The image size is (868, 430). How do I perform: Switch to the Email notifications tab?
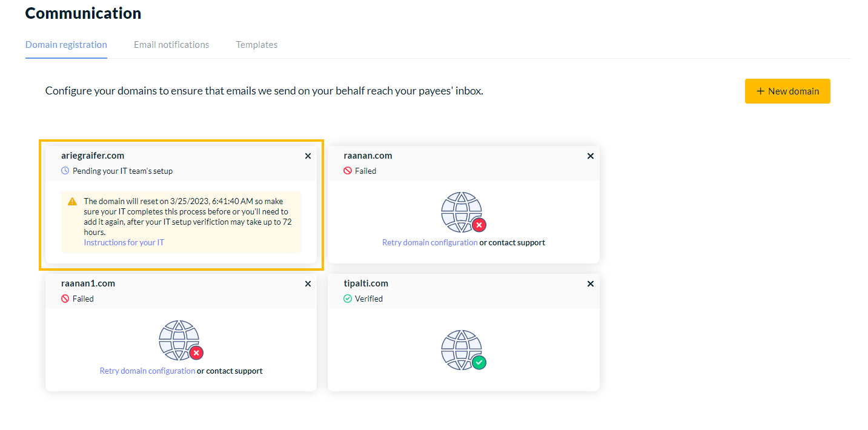[171, 45]
